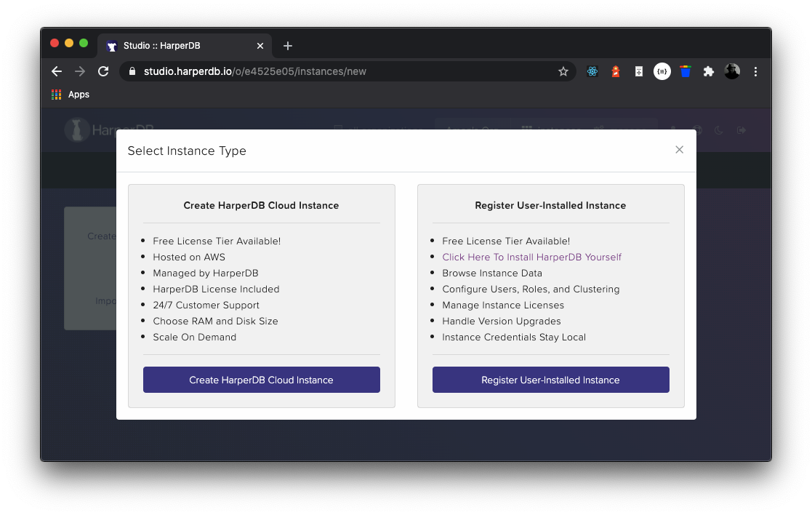Screen dimensions: 812x515
Task: Close the Studio :: HarperDB tab
Action: coord(260,46)
